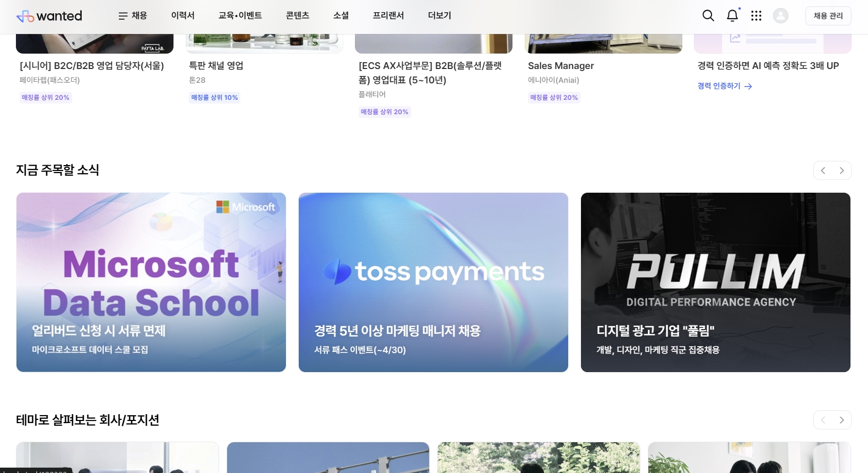Open the apps grid menu
Image resolution: width=868 pixels, height=473 pixels.
coord(756,16)
